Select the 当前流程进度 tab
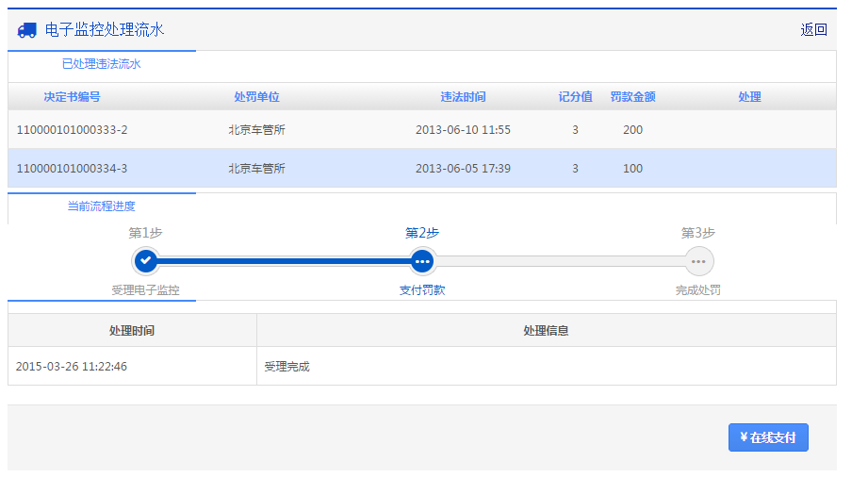Screen dimensions: 868x478 click(101, 206)
